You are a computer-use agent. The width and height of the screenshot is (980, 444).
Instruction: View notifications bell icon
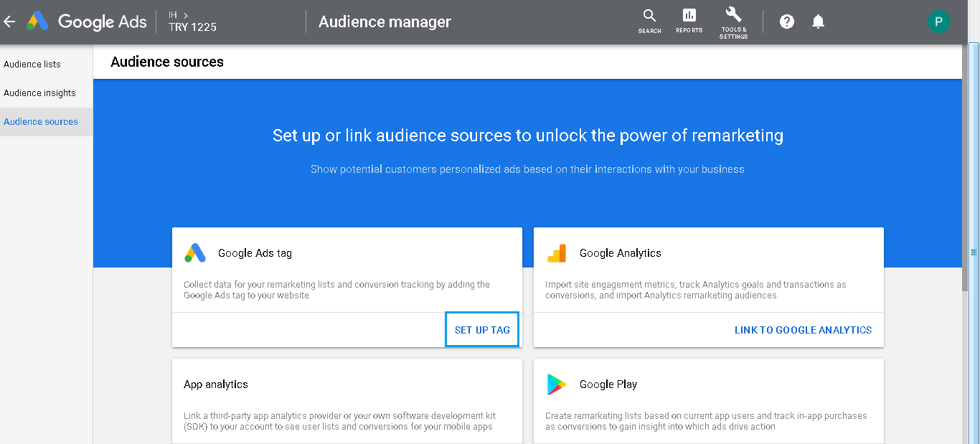[x=818, y=22]
